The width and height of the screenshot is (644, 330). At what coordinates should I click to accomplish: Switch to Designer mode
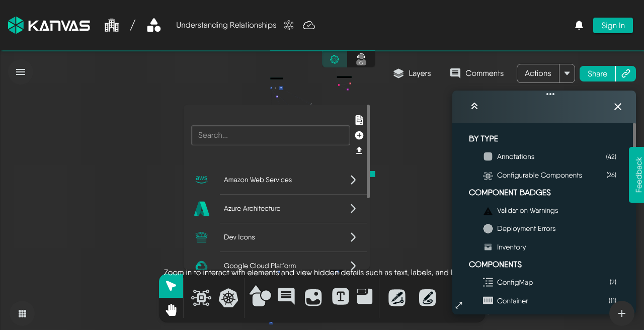pyautogui.click(x=335, y=59)
